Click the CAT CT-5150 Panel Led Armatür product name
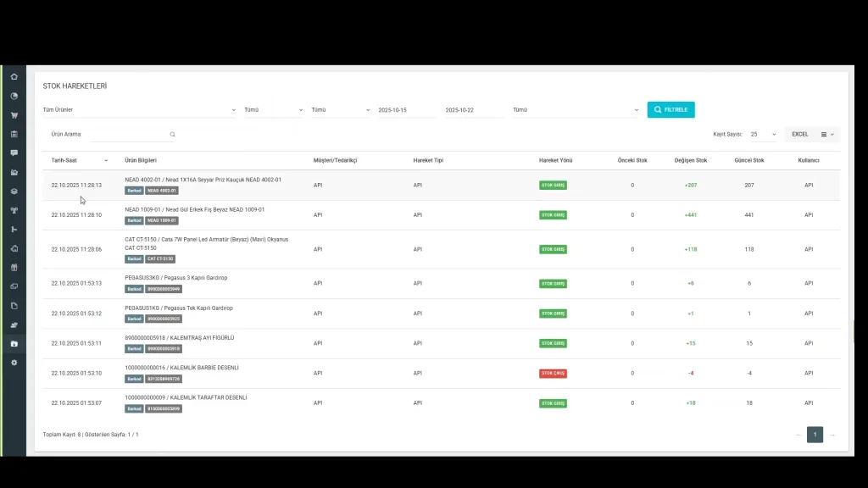The height and width of the screenshot is (488, 868). [207, 243]
